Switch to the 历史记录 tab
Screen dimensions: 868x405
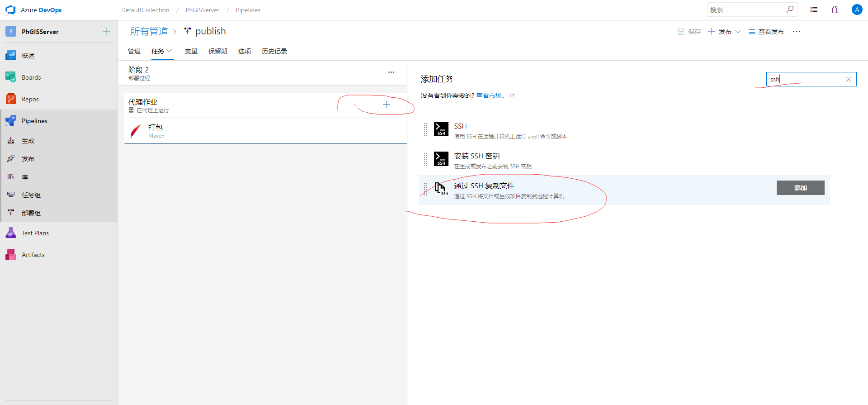coord(274,51)
